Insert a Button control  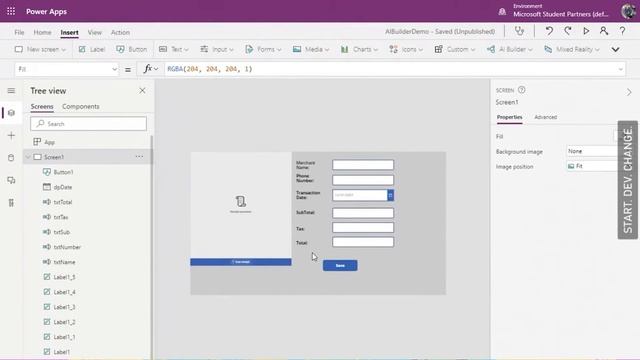click(131, 49)
